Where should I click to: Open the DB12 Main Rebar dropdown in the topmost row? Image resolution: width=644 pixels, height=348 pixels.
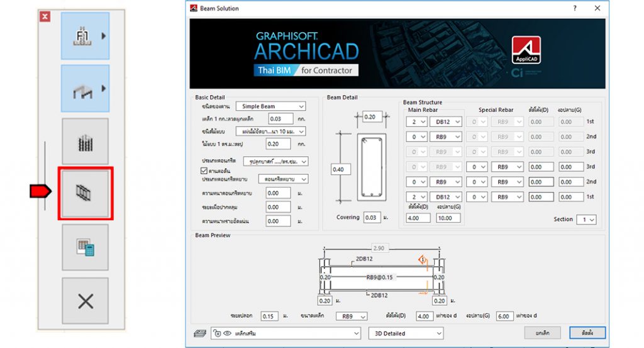(x=446, y=122)
